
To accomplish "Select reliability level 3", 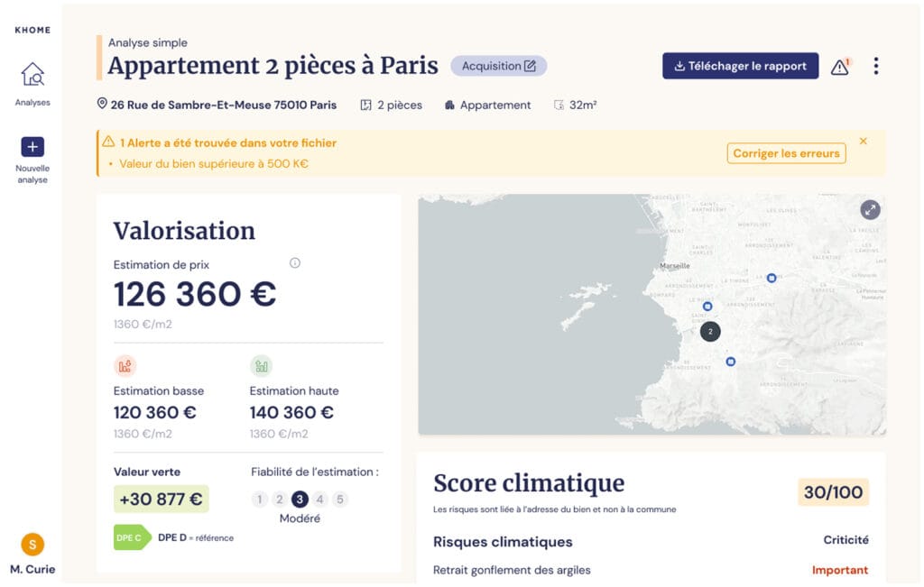I will point(300,500).
